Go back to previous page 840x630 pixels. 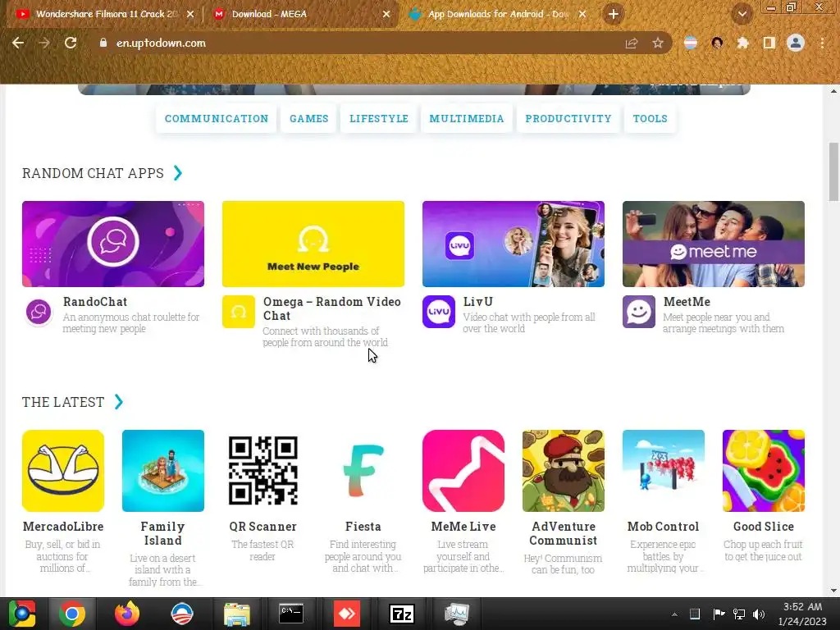18,43
